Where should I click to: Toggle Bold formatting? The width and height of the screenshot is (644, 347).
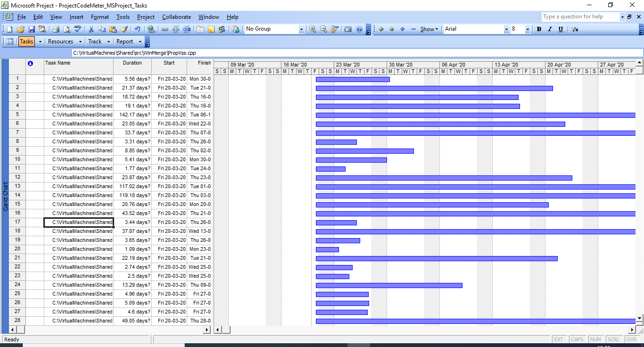[x=539, y=29]
